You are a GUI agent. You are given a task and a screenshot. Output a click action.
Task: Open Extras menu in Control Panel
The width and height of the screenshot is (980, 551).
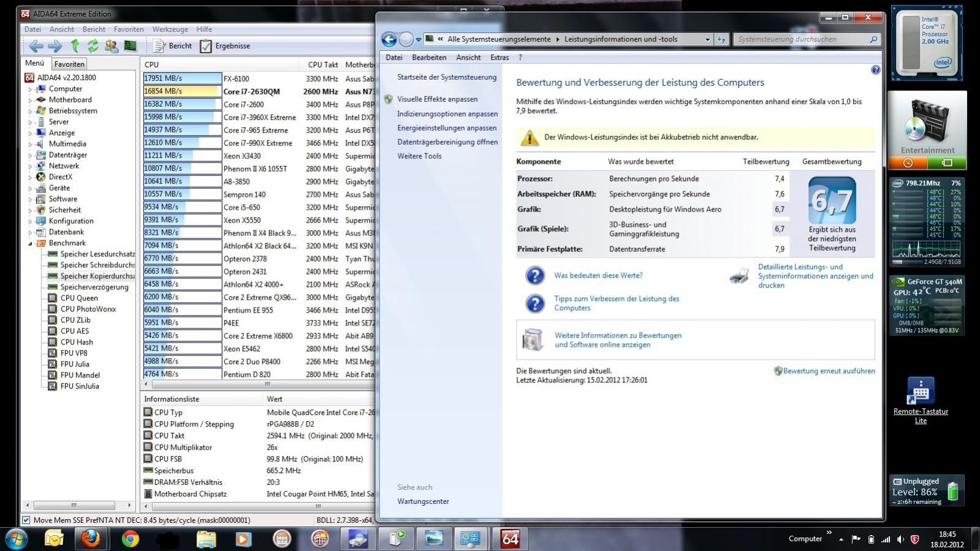499,58
